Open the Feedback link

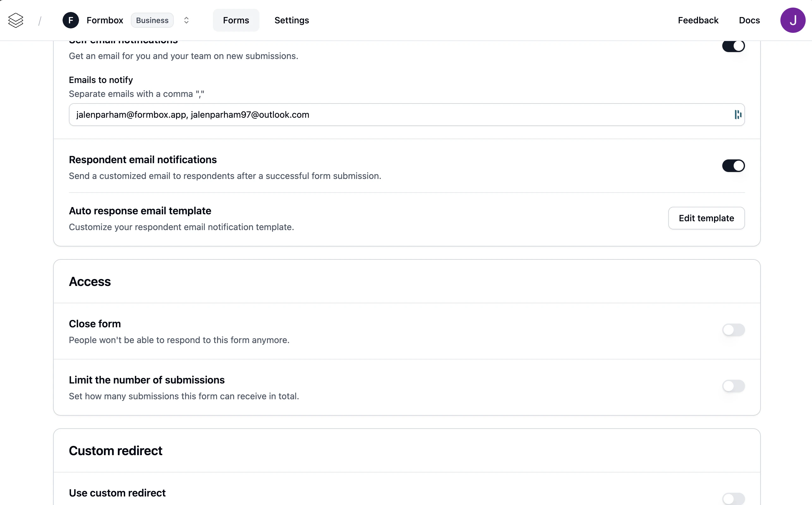698,21
